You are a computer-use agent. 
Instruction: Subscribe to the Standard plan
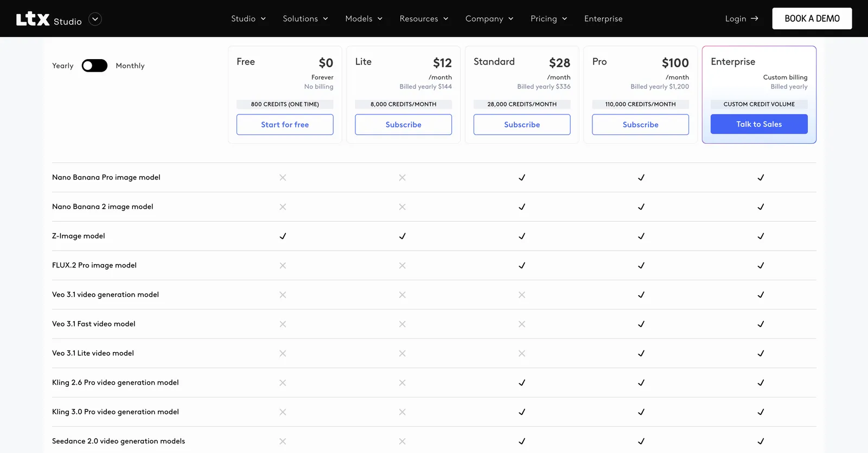click(522, 124)
